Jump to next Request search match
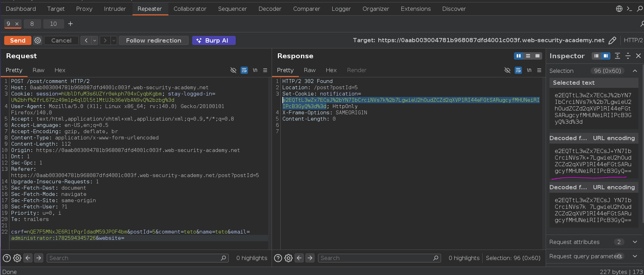Viewport: 644px width, 275px height. pyautogui.click(x=39, y=258)
